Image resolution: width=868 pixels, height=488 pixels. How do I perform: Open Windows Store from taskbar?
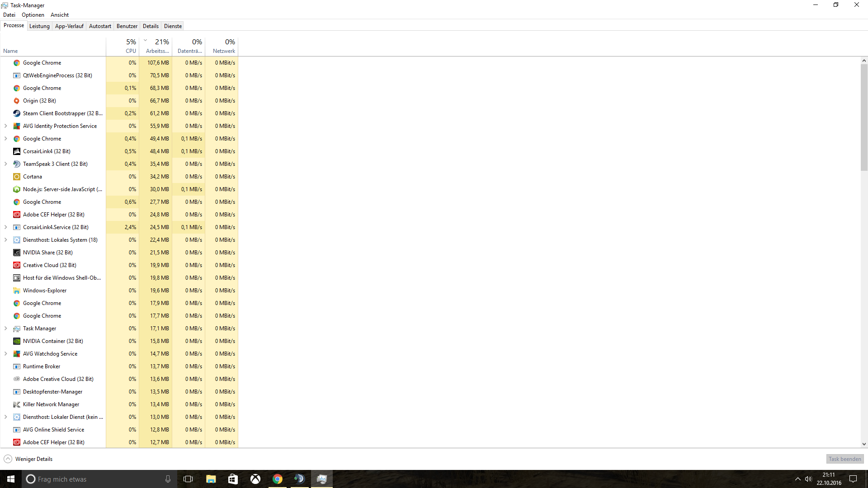pyautogui.click(x=233, y=479)
